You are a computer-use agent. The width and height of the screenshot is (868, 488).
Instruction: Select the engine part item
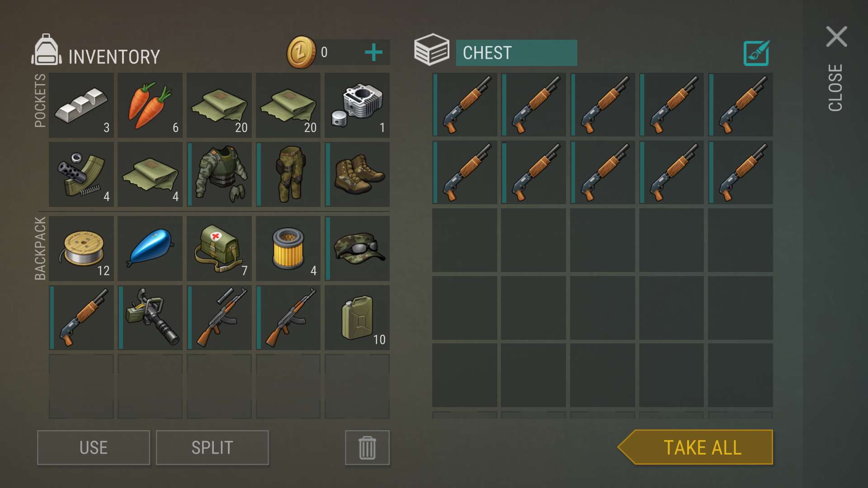click(x=357, y=105)
